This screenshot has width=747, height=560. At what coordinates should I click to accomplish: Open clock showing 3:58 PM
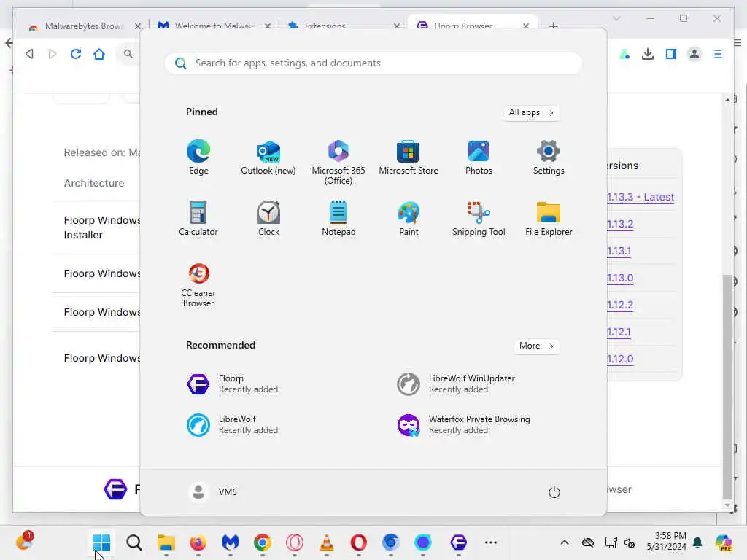coord(666,542)
